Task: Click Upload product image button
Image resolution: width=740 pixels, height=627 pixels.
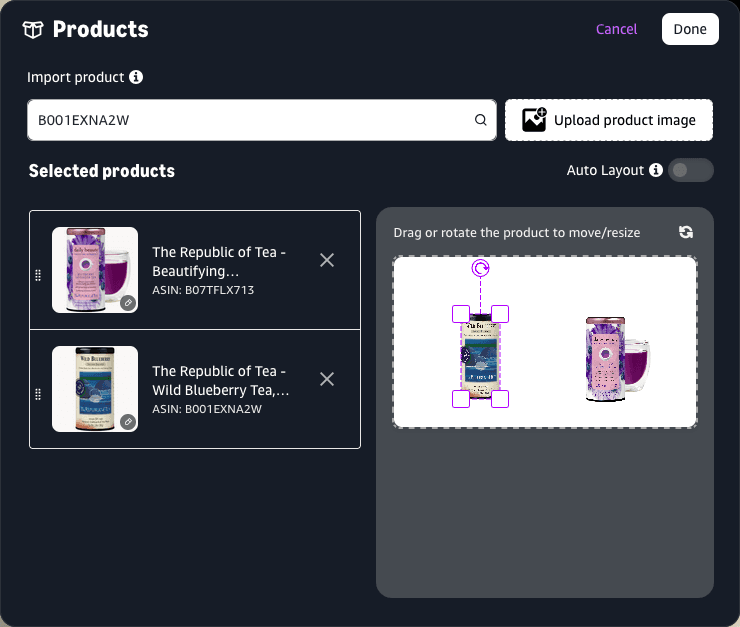Action: (x=609, y=120)
